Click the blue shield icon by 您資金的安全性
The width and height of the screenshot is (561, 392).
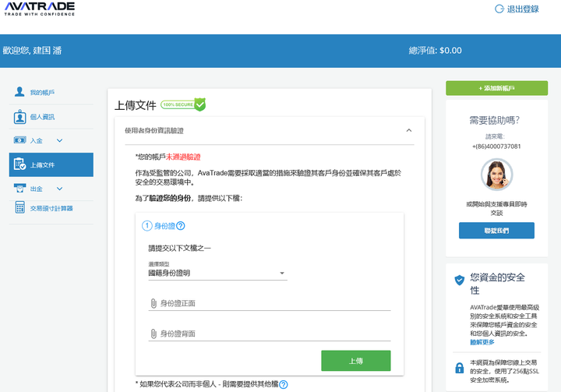(x=460, y=280)
